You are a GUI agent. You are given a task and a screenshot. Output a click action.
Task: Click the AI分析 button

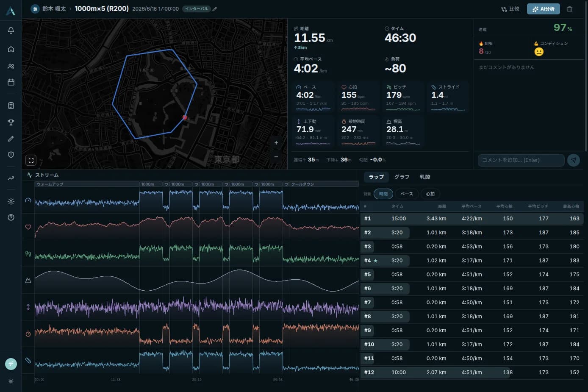coord(544,9)
